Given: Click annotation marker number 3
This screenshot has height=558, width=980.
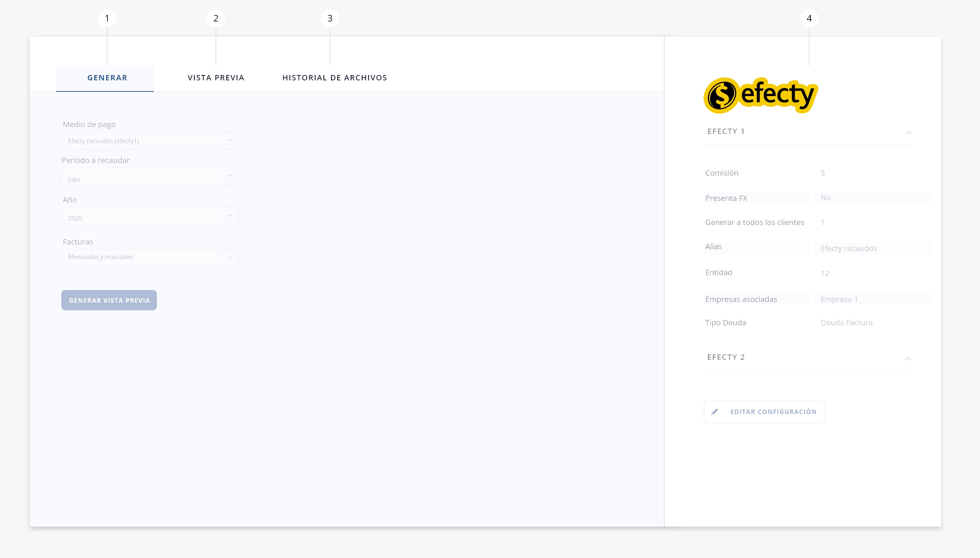Looking at the screenshot, I should click(330, 18).
